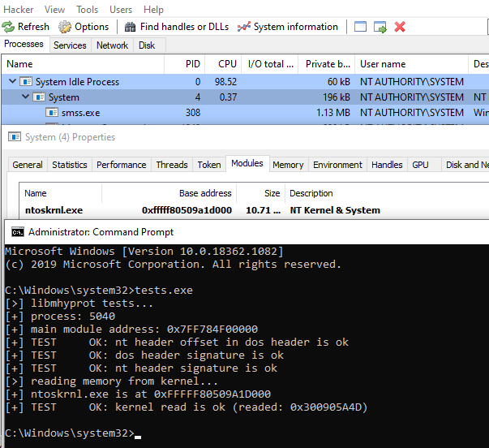Click the find window and thread icon

380,27
